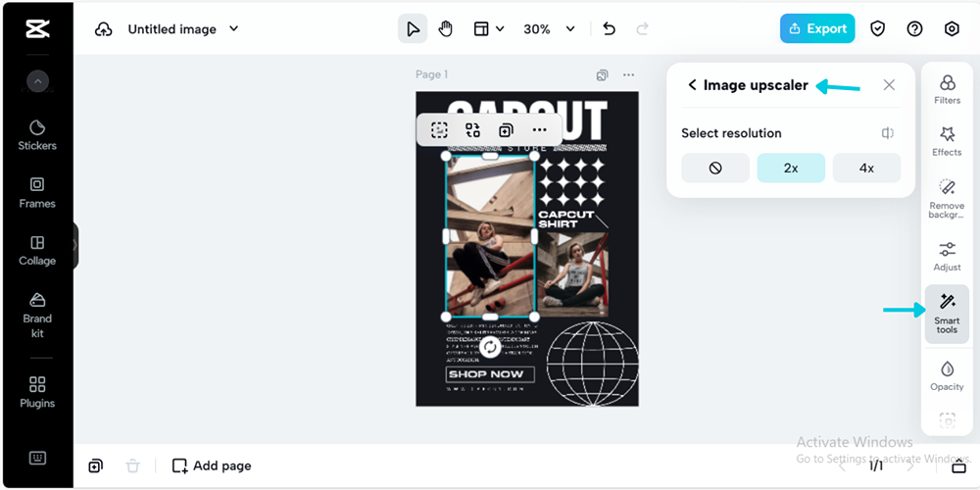This screenshot has width=980, height=490.
Task: Click the cloud save icon
Action: click(x=103, y=29)
